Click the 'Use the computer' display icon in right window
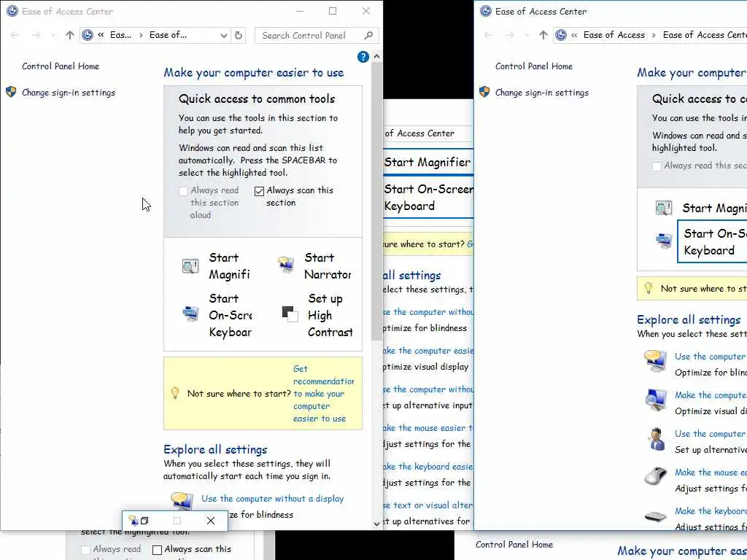 point(655,361)
